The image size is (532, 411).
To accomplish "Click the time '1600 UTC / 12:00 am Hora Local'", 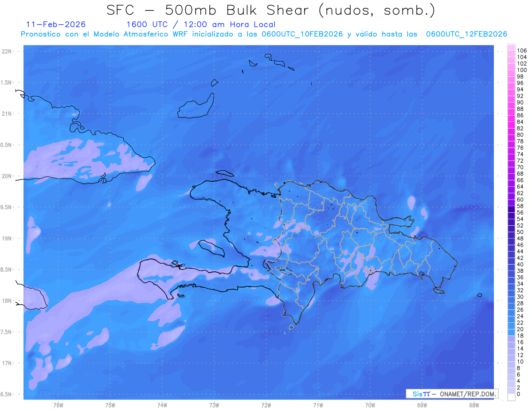I will (x=201, y=24).
